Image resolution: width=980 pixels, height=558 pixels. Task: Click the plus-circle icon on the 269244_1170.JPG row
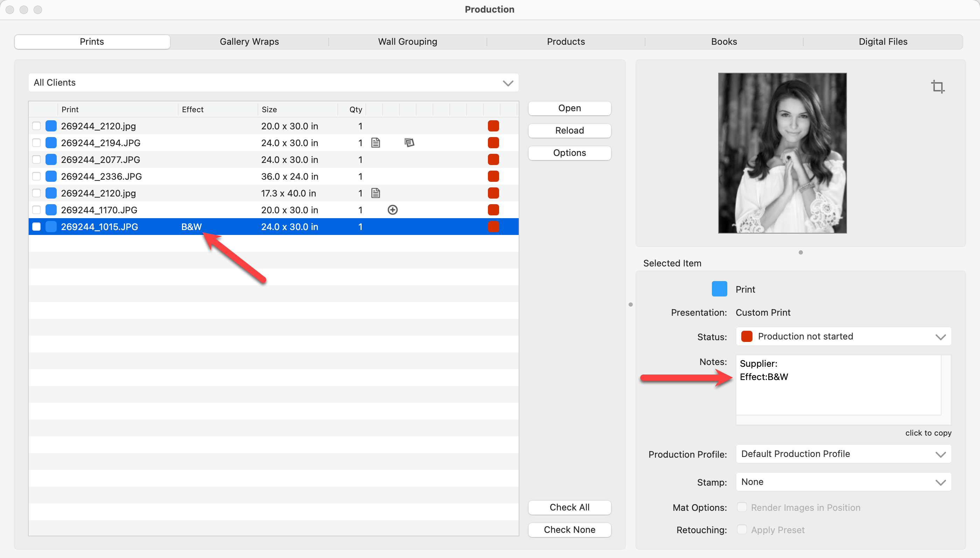click(x=392, y=210)
